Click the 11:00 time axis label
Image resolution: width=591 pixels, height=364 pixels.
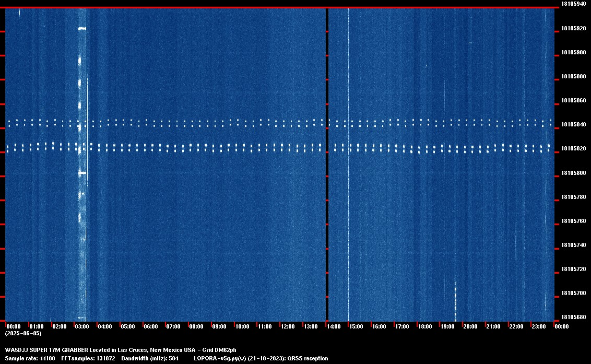point(265,326)
